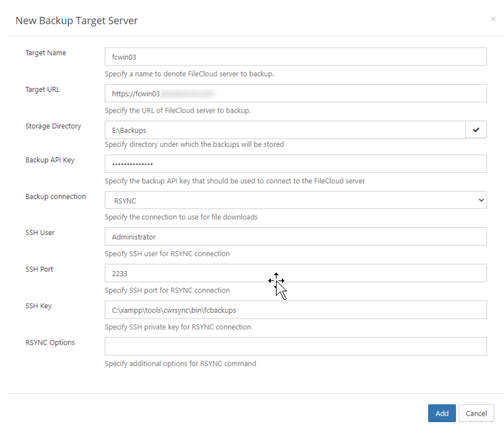Select the Storage Directory field with E:\Backups
Image resolution: width=504 pixels, height=439 pixels.
coord(285,130)
